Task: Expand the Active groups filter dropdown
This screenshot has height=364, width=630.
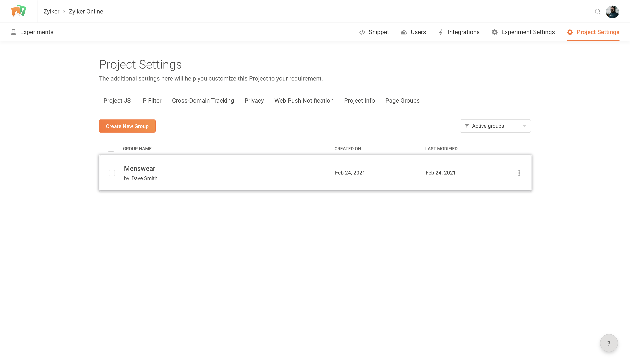Action: [495, 126]
